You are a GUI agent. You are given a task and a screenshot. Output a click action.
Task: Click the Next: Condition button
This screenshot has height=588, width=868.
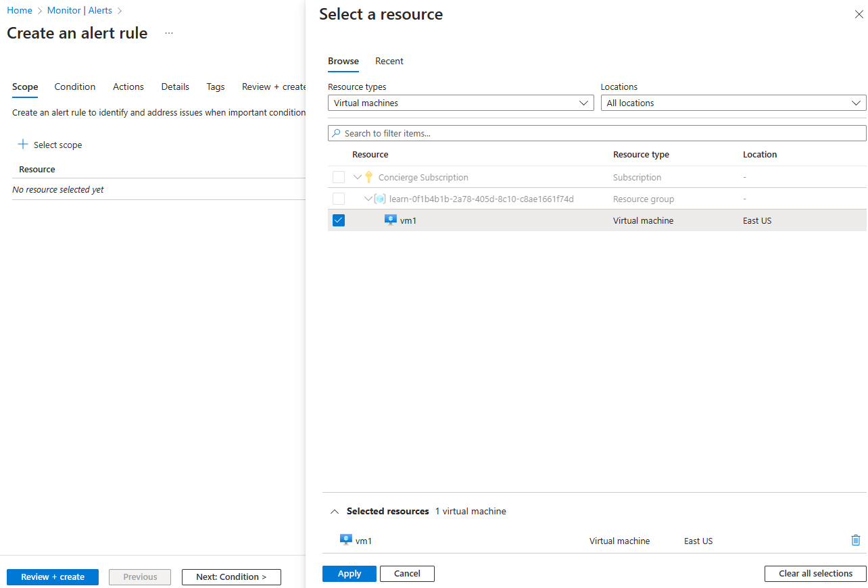[x=231, y=577]
